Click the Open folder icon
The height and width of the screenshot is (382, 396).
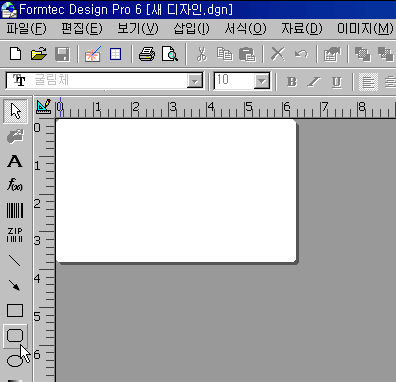(39, 54)
